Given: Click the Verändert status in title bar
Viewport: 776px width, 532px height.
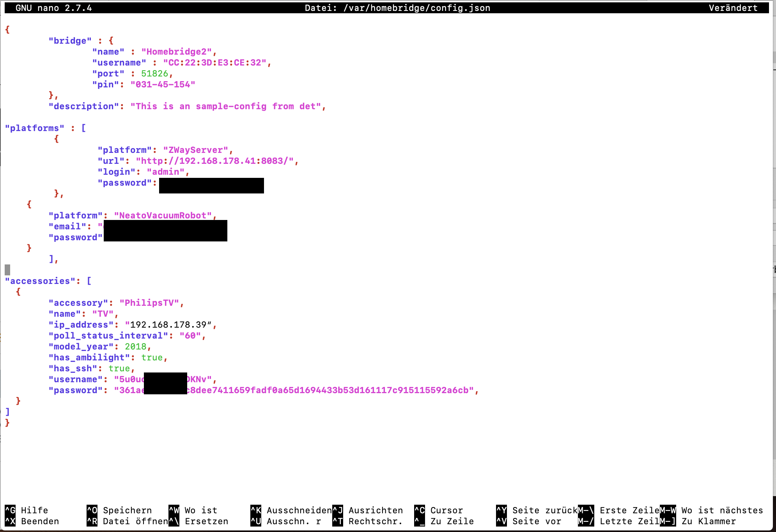Looking at the screenshot, I should coord(733,8).
